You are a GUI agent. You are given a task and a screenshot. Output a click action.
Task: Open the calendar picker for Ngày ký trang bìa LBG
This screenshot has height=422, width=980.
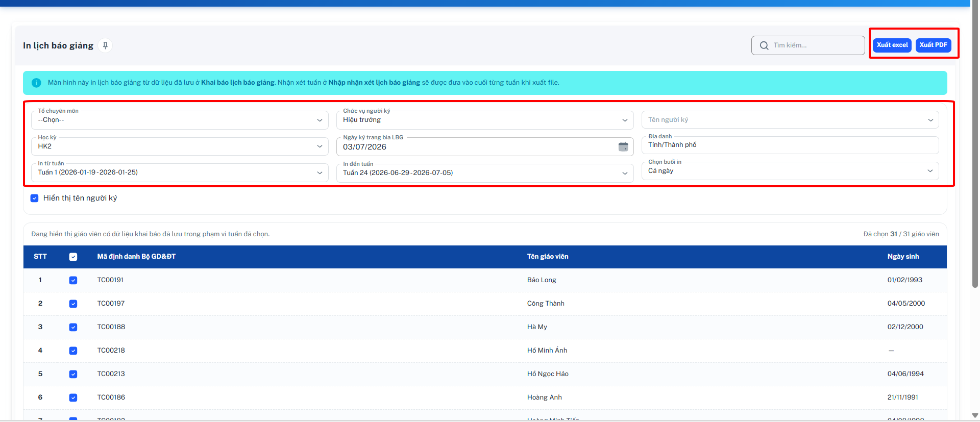coord(623,147)
